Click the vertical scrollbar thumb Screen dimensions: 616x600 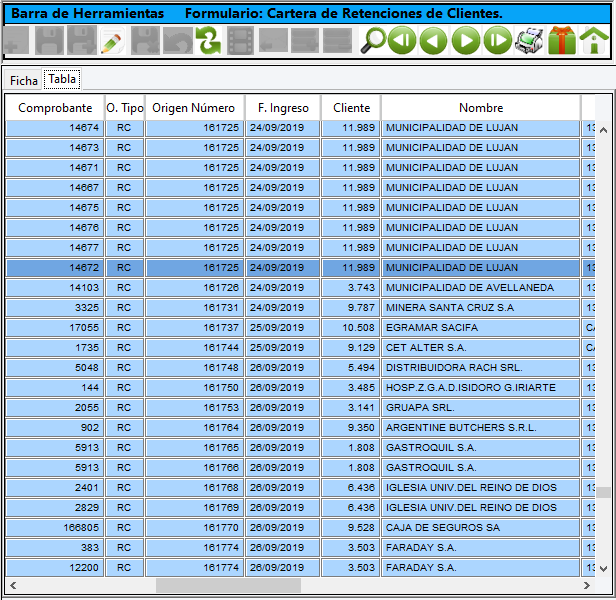(x=603, y=492)
